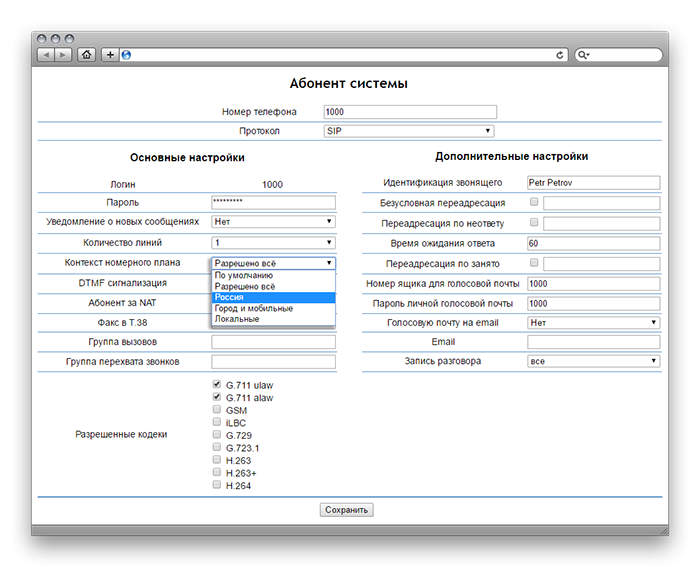700x567 pixels.
Task: Go back with the browser back arrow
Action: [46, 55]
